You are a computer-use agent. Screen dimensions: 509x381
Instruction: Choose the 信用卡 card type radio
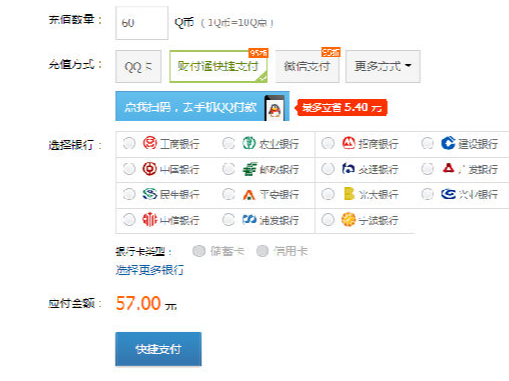tap(262, 251)
